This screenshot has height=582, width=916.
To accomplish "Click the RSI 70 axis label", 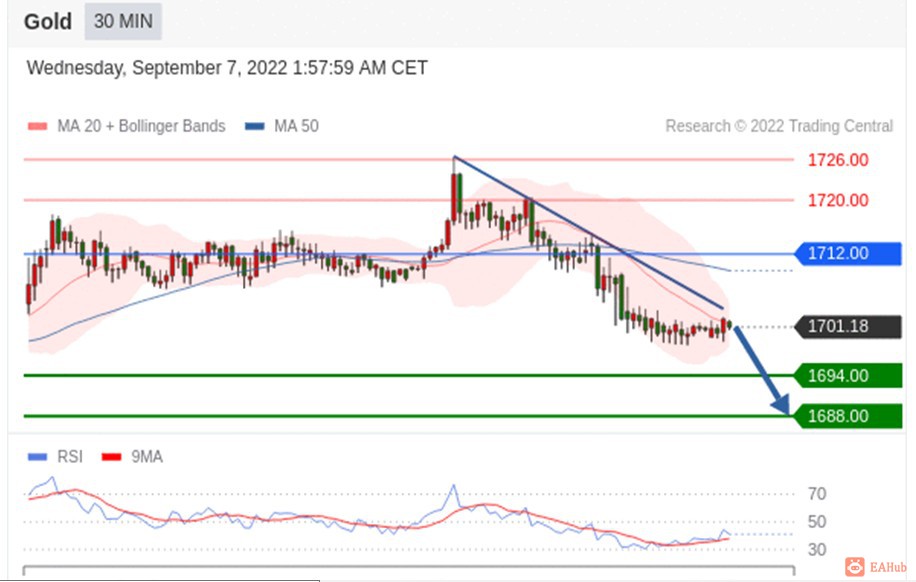I will tap(817, 494).
